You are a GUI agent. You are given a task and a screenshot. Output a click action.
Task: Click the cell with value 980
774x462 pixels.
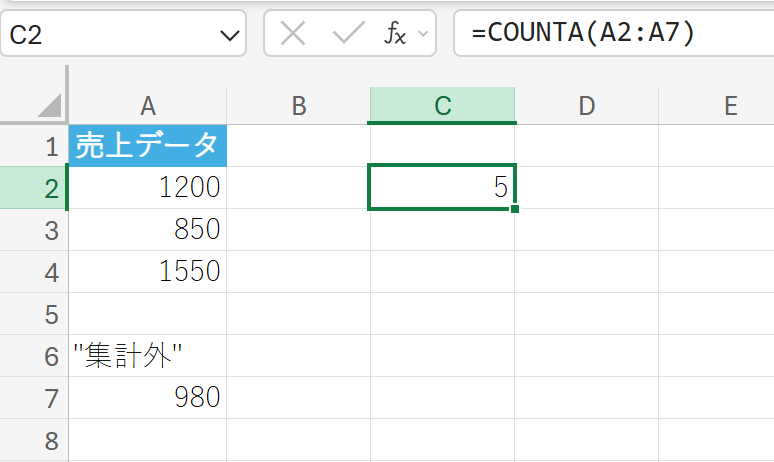tap(148, 398)
